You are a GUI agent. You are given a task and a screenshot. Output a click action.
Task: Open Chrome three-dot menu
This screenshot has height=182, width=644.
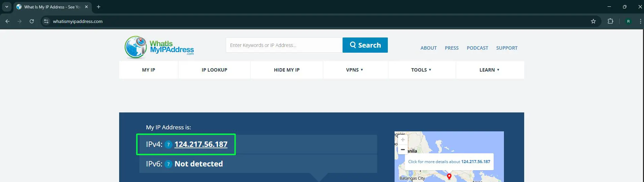click(x=640, y=21)
